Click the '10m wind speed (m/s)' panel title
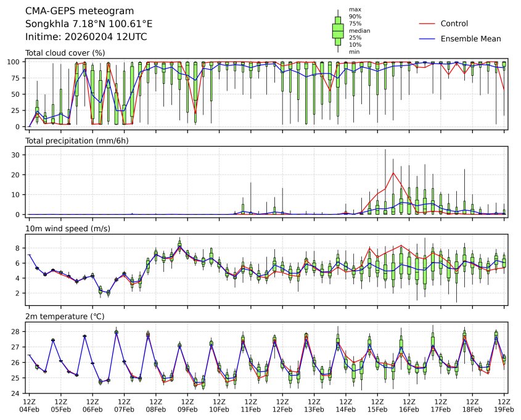521x420 pixels. coord(68,229)
